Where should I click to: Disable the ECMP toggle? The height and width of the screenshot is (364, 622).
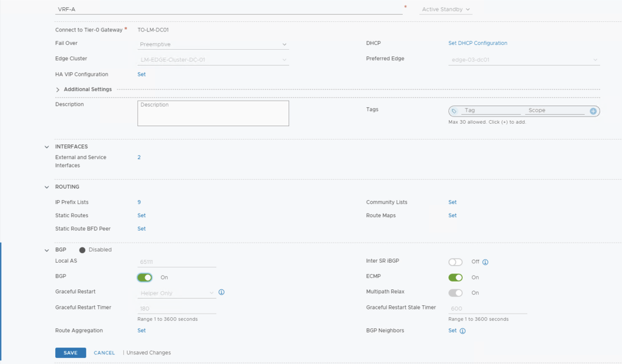455,277
